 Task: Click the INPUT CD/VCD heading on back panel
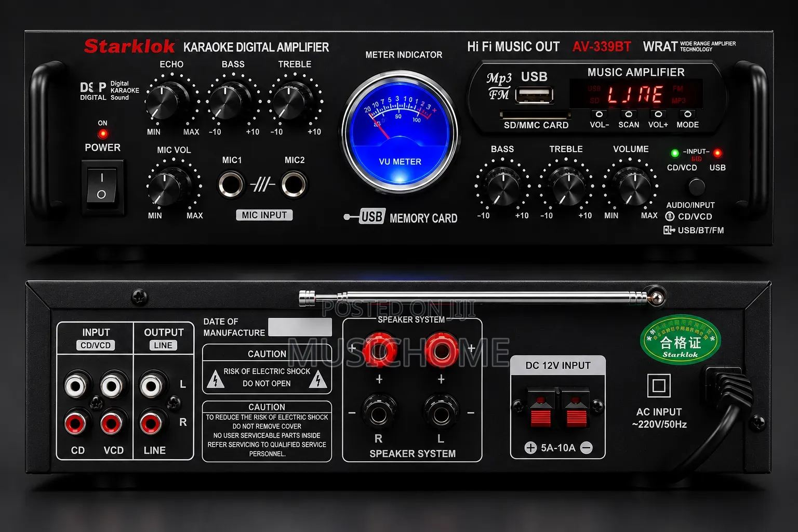[96, 338]
